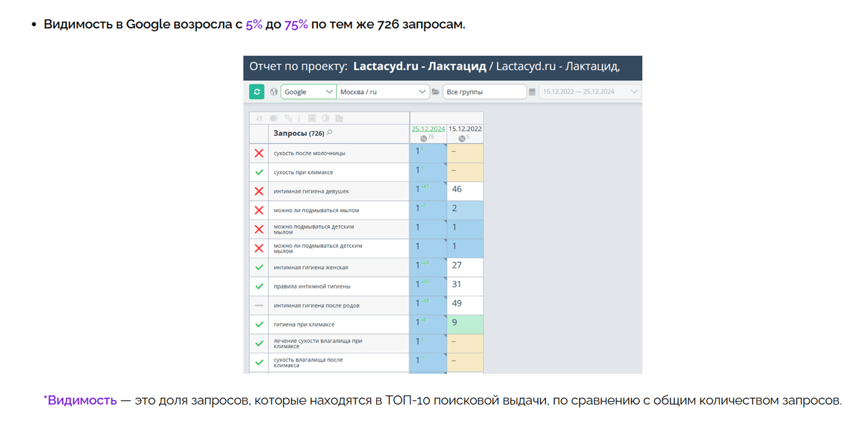This screenshot has height=429, width=868.
Task: Click the half-circle contrast icon in table toolbar
Action: pos(325,118)
